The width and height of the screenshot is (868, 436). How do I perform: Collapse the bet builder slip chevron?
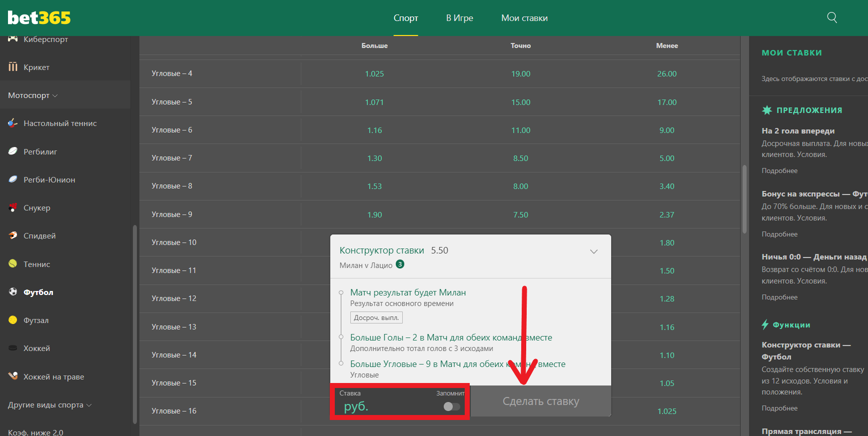tap(594, 251)
